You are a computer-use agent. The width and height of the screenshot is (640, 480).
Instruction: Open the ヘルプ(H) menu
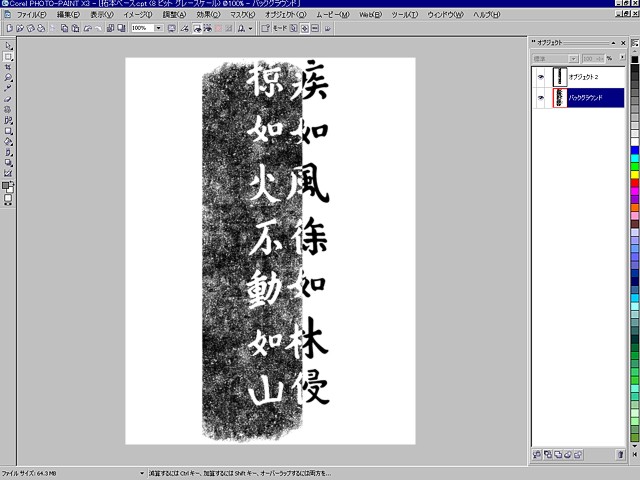coord(487,15)
